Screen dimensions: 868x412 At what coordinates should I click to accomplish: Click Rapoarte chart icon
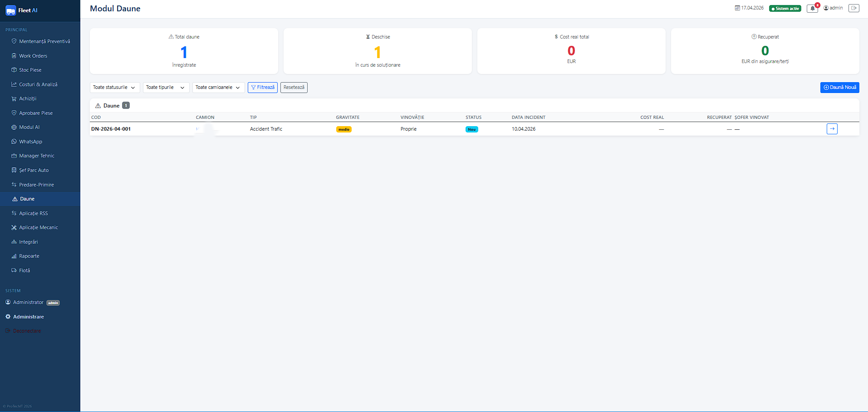click(x=14, y=256)
